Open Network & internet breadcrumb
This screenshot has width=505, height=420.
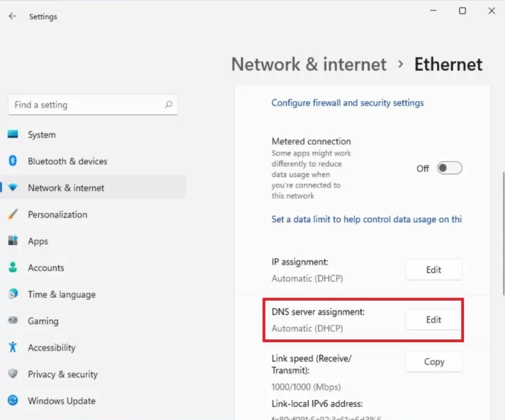point(309,64)
